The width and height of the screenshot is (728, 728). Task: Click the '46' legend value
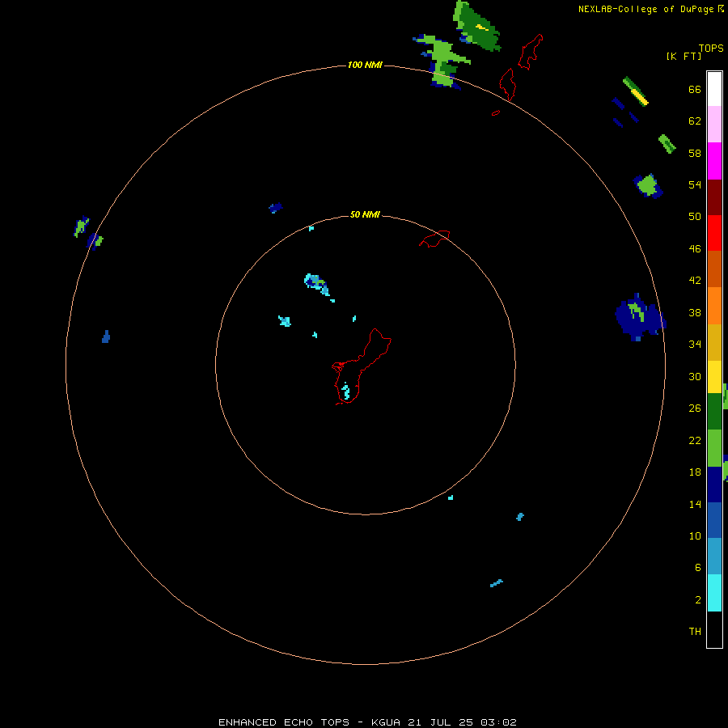695,249
